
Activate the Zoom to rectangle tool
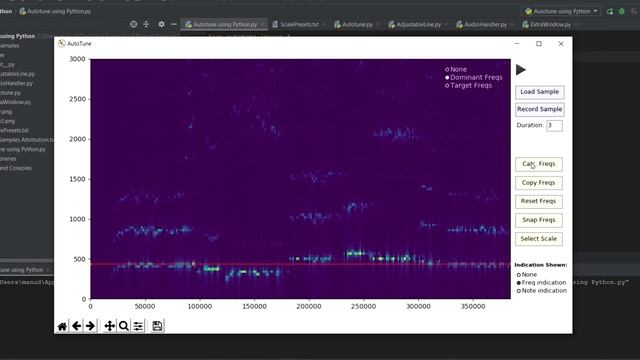124,326
